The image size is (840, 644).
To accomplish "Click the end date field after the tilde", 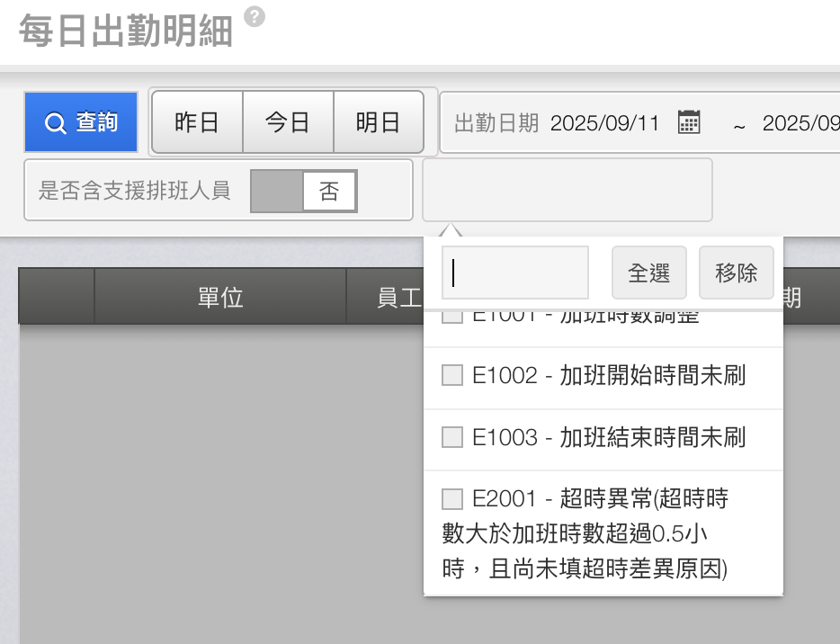I will 800,123.
